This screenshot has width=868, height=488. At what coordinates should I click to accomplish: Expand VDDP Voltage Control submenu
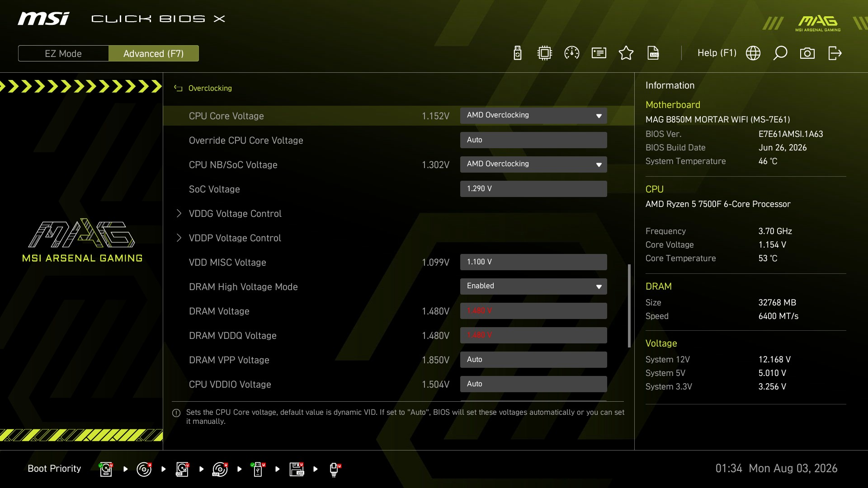[x=235, y=238]
